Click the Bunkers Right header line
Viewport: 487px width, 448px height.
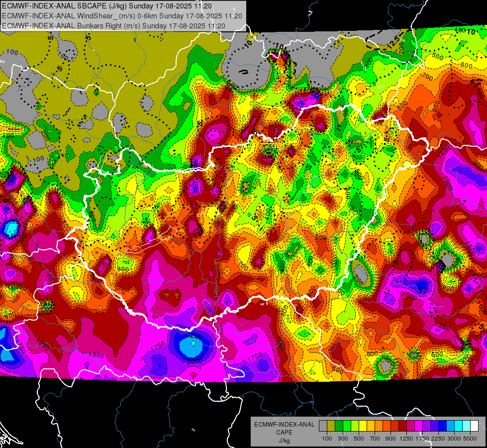[113, 25]
